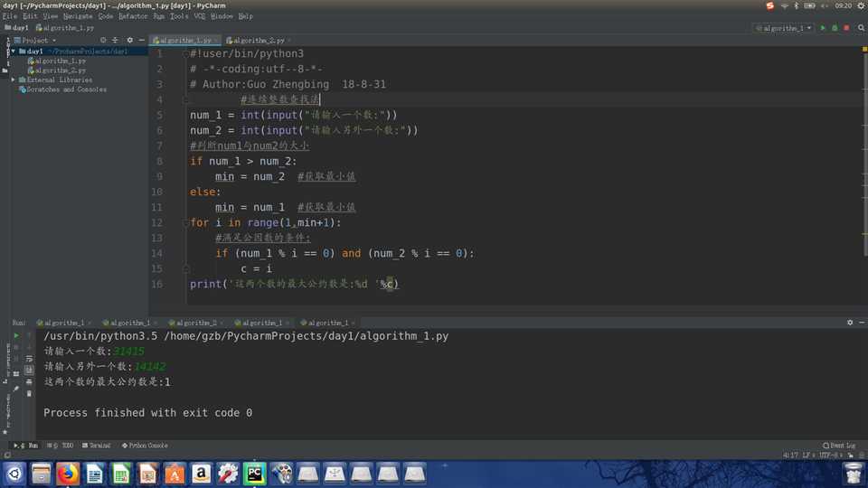Click the PyCharm icon in the taskbar

pos(254,474)
